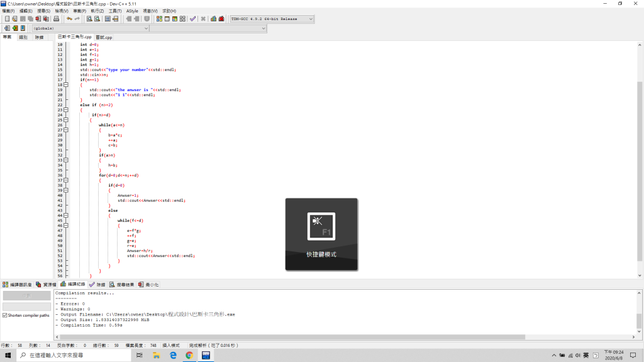Click the 快捷鍵模式 F1 overlay icon
Screen dimensions: 644x362
click(x=321, y=226)
